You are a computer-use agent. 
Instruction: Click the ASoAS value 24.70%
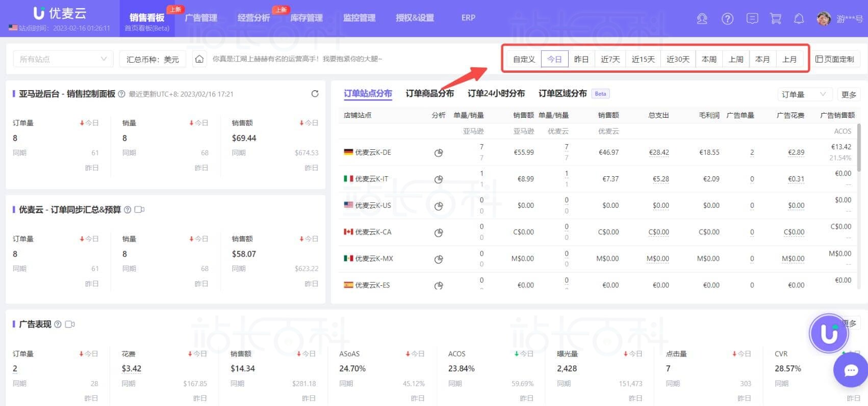[x=352, y=368]
